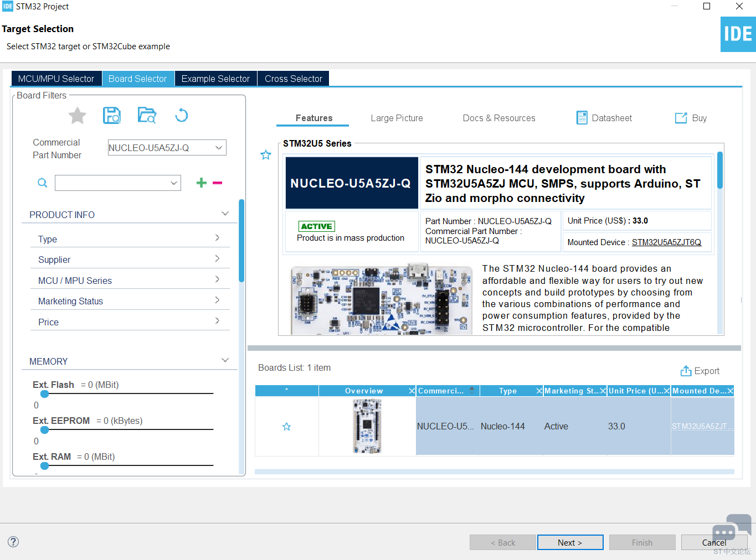This screenshot has width=756, height=560.
Task: Show the Features tab
Action: (x=314, y=118)
